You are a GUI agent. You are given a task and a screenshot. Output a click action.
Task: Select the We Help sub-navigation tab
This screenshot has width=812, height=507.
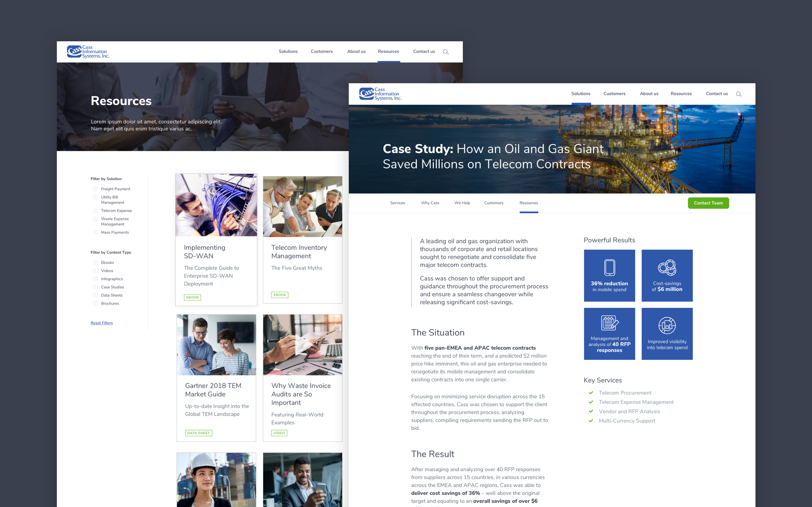[462, 203]
